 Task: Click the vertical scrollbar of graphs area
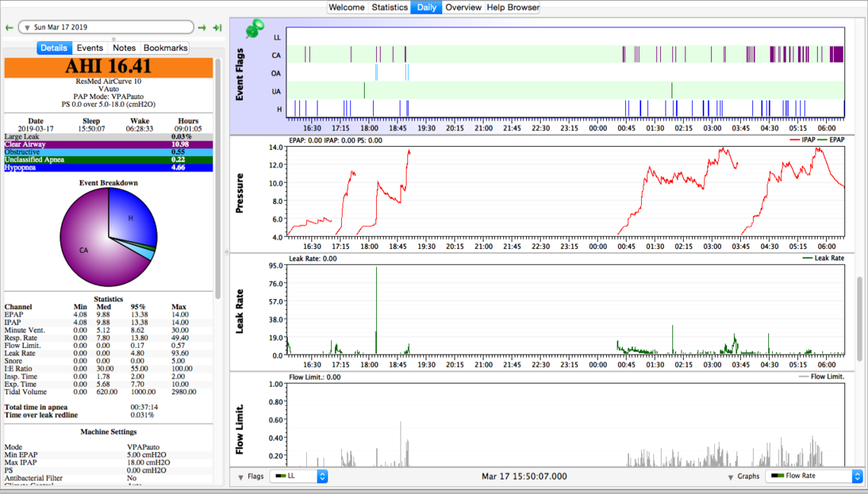click(x=860, y=318)
